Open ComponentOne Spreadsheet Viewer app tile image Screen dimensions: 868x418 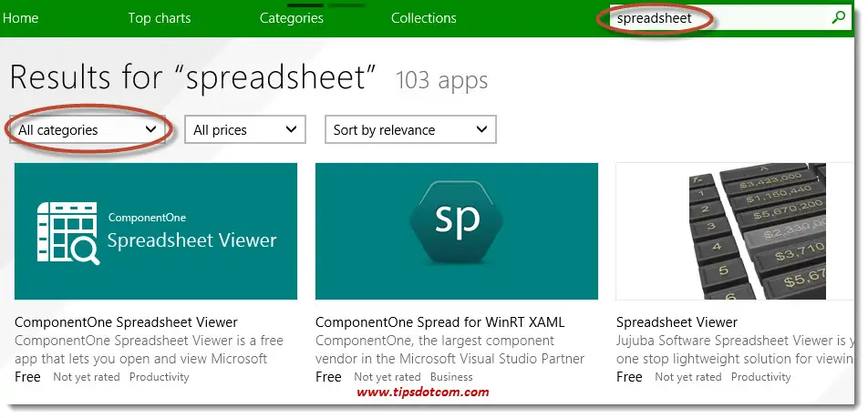pos(156,231)
